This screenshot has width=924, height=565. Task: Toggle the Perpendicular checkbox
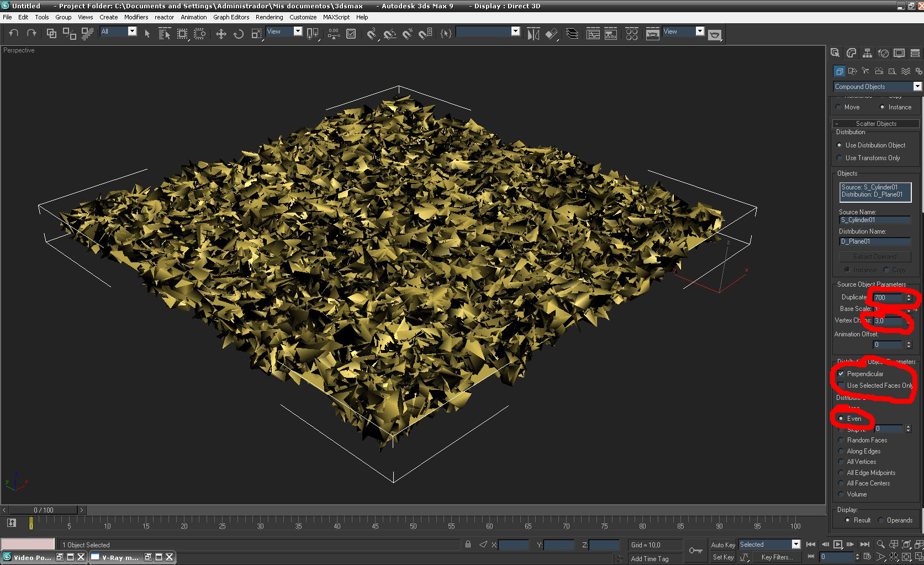860,374
